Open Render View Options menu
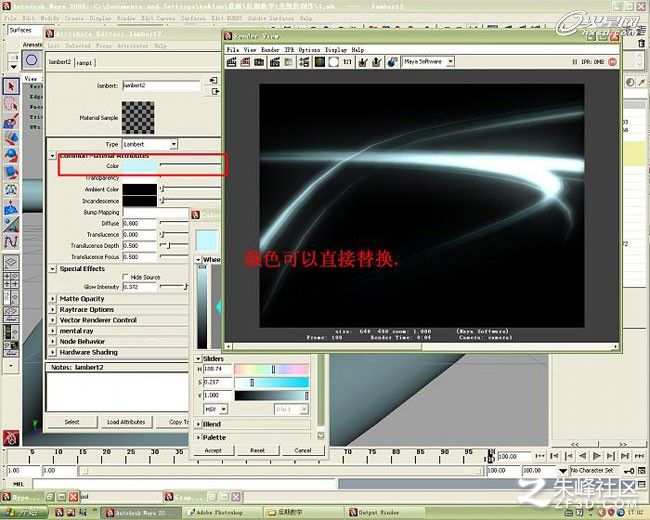The image size is (650, 520). 309,49
